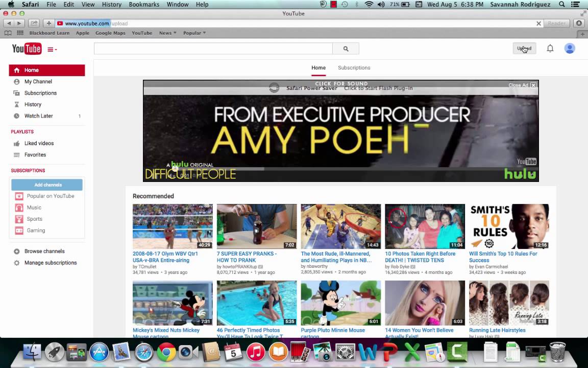Click the YouTube search field
588x368 pixels.
[x=213, y=49]
